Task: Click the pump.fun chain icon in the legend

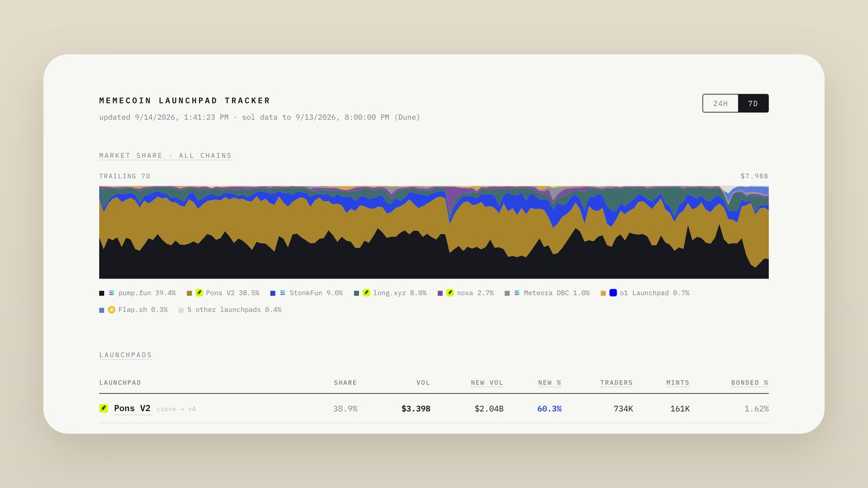Action: 112,293
